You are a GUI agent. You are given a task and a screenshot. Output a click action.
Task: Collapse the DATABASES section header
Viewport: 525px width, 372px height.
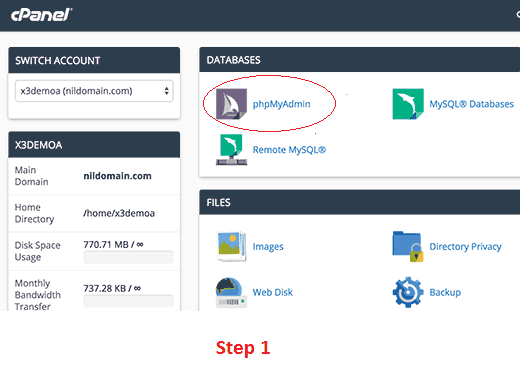360,60
